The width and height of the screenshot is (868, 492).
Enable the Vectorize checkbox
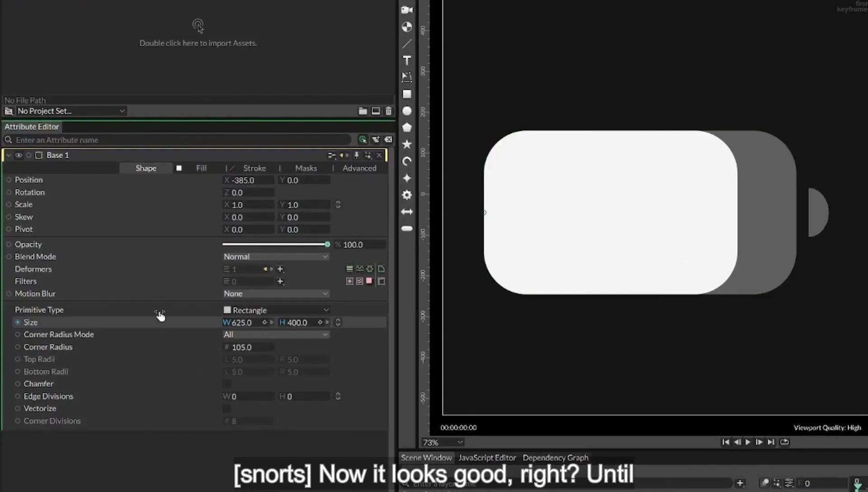pyautogui.click(x=227, y=409)
